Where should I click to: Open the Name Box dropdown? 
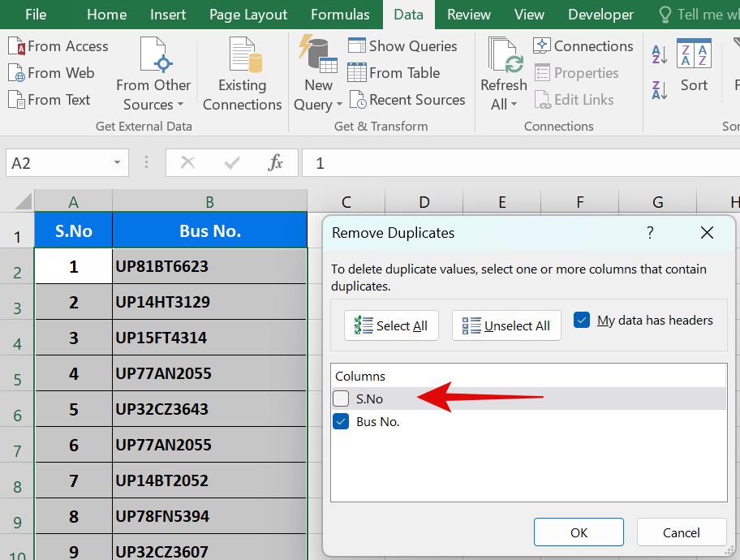117,163
